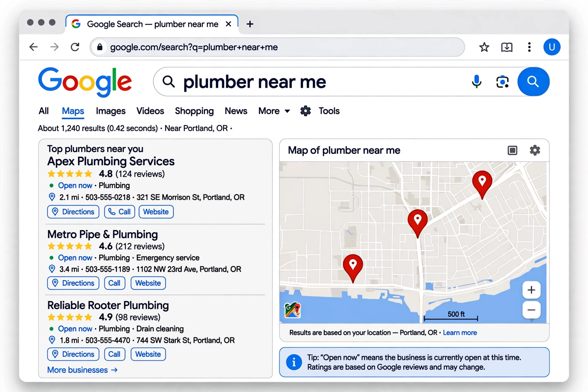Image resolution: width=588 pixels, height=392 pixels.
Task: Open map settings gear icon
Action: click(x=535, y=150)
